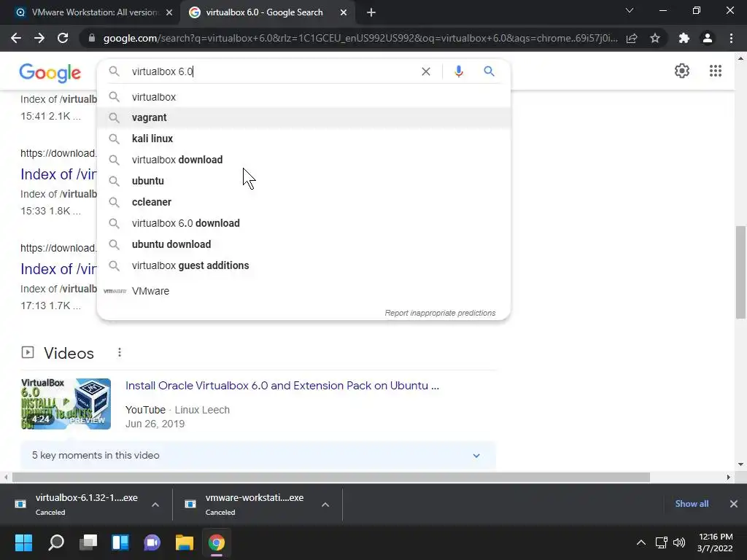Click Chrome icon in taskbar
Image resolution: width=747 pixels, height=560 pixels.
216,542
